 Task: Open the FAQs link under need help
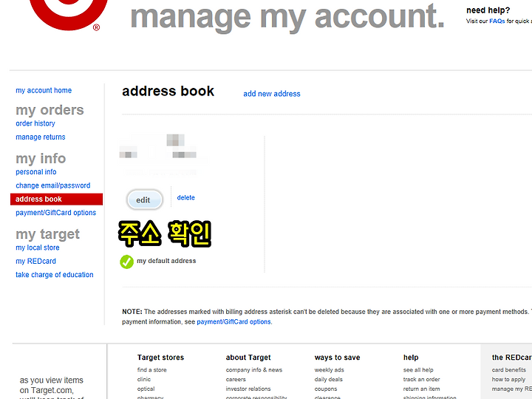pos(497,21)
